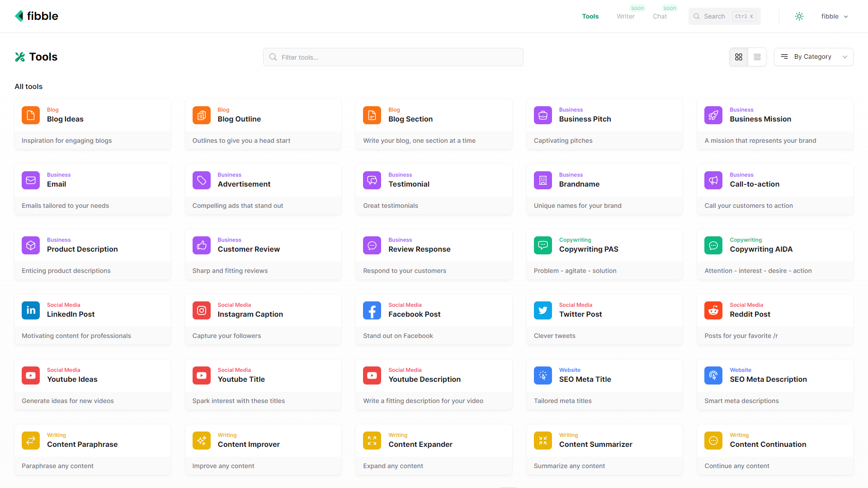868x488 pixels.
Task: Click 'Problem - agitate - solution' description
Action: [575, 271]
